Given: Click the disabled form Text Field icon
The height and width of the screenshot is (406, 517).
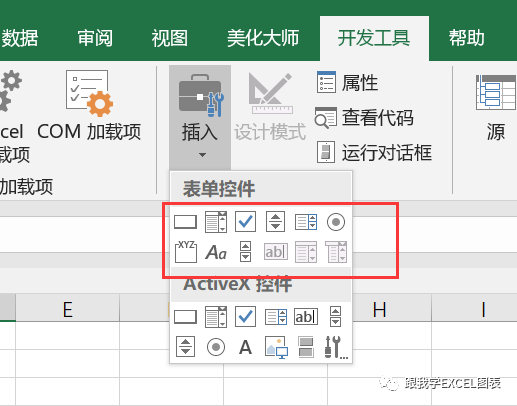Looking at the screenshot, I should tap(276, 252).
